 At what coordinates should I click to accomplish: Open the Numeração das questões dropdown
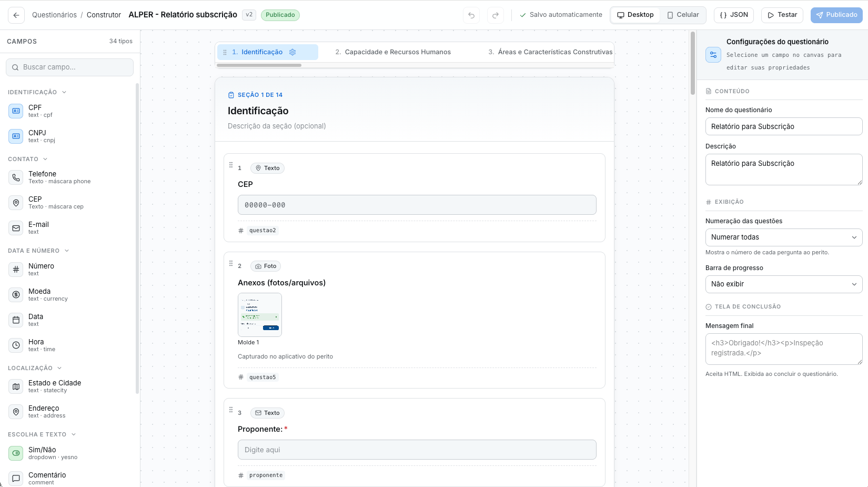pyautogui.click(x=784, y=237)
